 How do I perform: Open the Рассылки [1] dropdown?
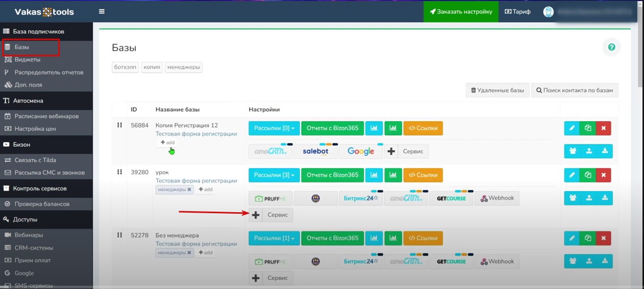pyautogui.click(x=274, y=238)
